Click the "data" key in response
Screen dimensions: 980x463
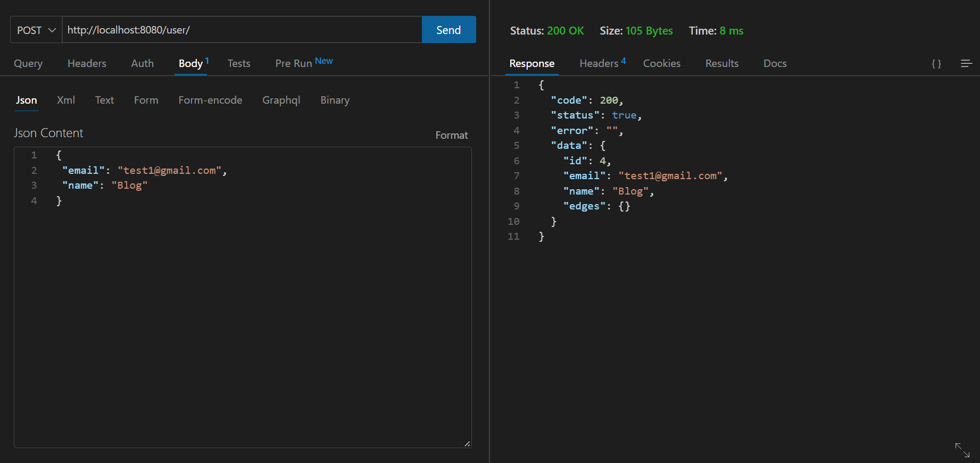(x=569, y=145)
